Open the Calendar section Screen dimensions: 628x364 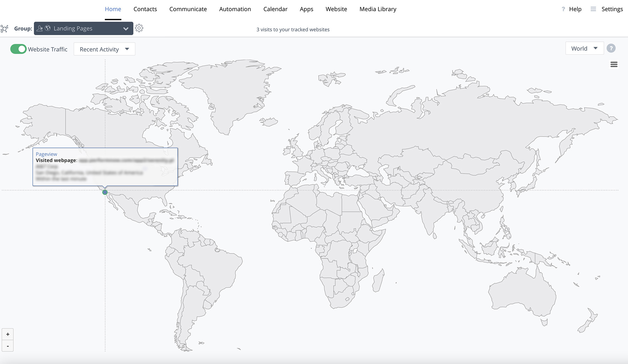275,9
